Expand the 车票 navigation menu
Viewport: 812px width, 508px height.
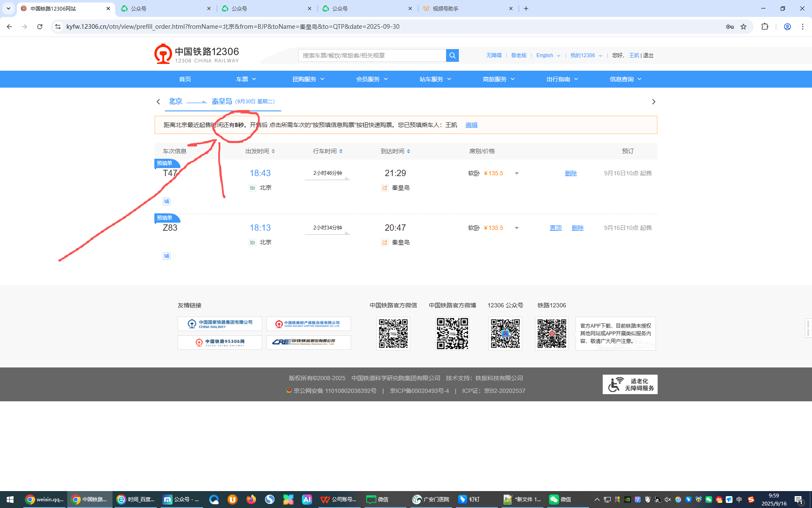246,79
